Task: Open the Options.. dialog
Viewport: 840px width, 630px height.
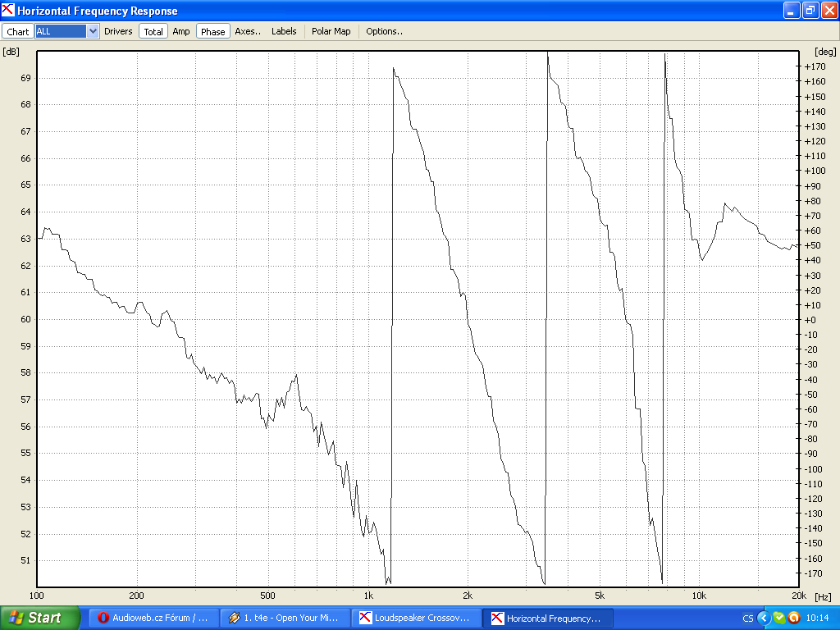Action: tap(384, 31)
